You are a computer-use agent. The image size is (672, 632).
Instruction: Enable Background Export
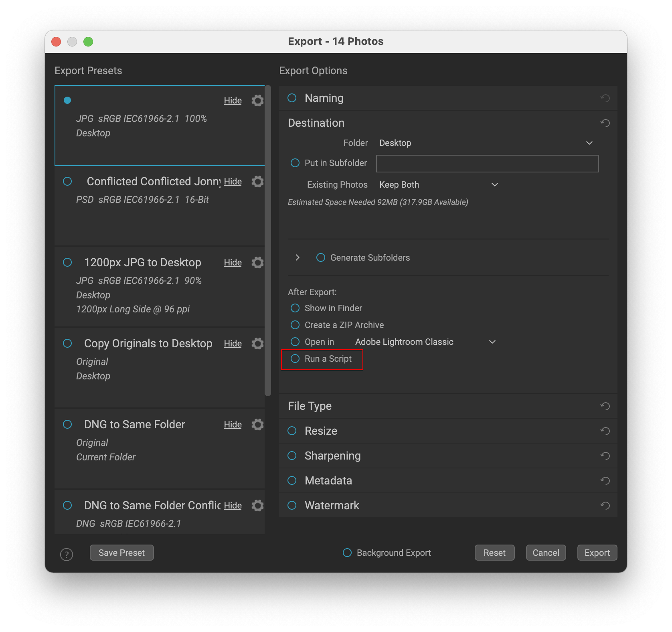pos(347,553)
